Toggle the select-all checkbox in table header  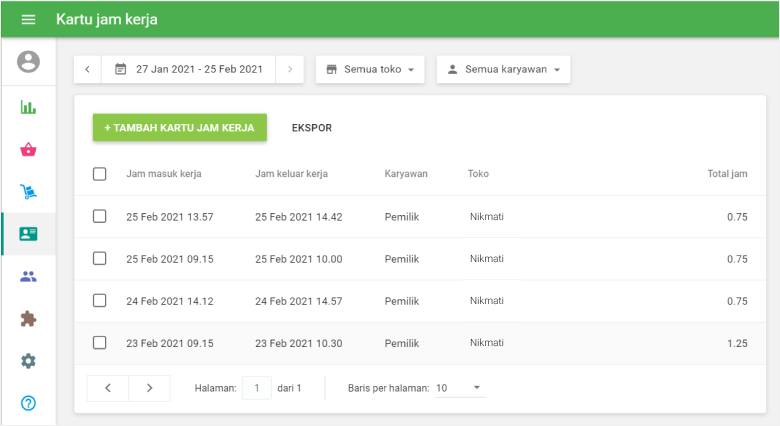click(100, 174)
